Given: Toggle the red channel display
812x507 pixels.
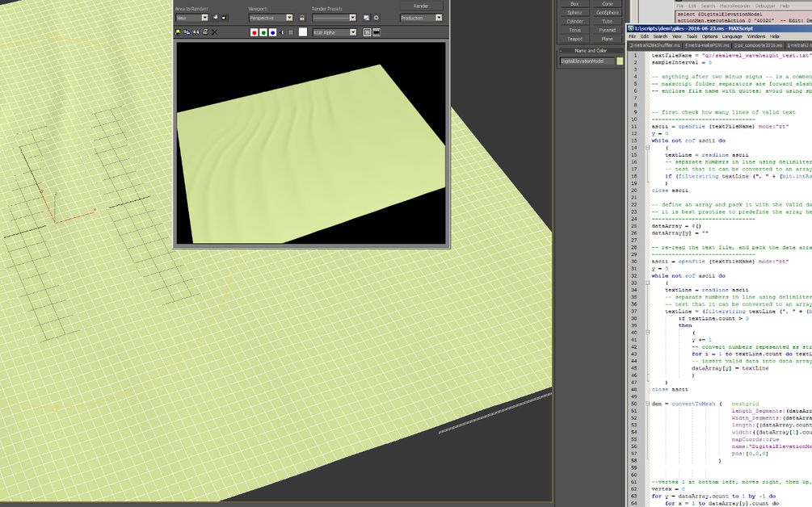Looking at the screenshot, I should click(254, 32).
